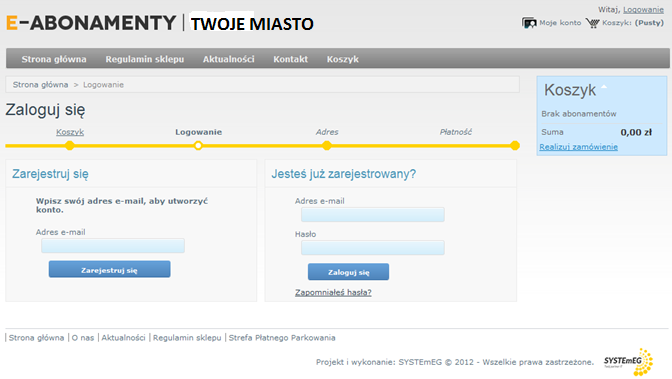Open Kontakt in navigation bar
Image resolution: width=672 pixels, height=379 pixels.
(x=291, y=59)
